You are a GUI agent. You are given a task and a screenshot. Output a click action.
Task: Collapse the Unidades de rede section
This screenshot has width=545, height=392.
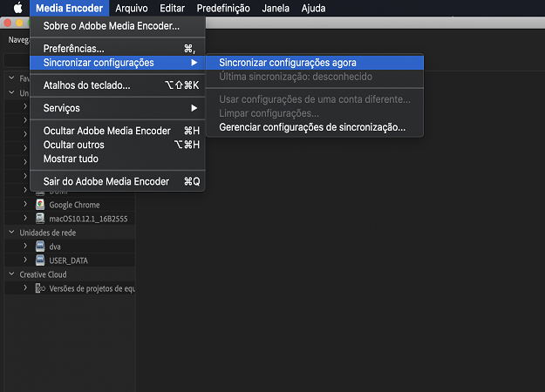(11, 233)
